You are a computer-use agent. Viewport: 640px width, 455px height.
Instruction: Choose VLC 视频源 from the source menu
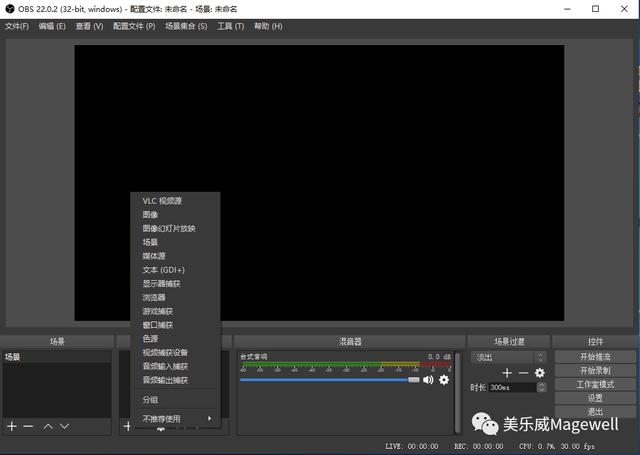(176, 201)
